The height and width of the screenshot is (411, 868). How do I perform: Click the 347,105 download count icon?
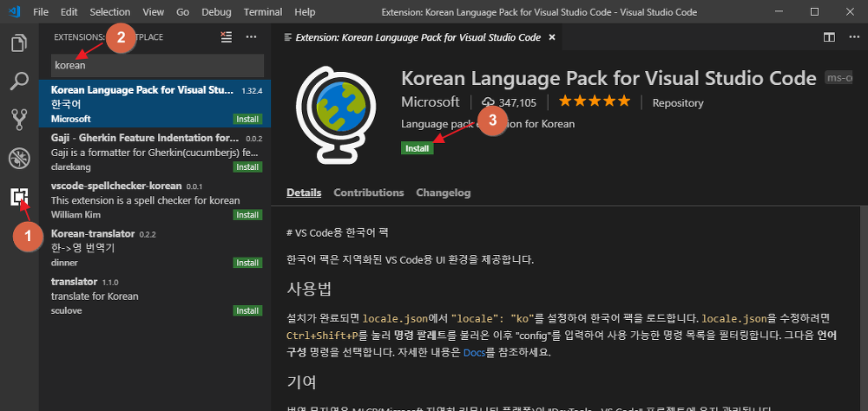pyautogui.click(x=488, y=101)
